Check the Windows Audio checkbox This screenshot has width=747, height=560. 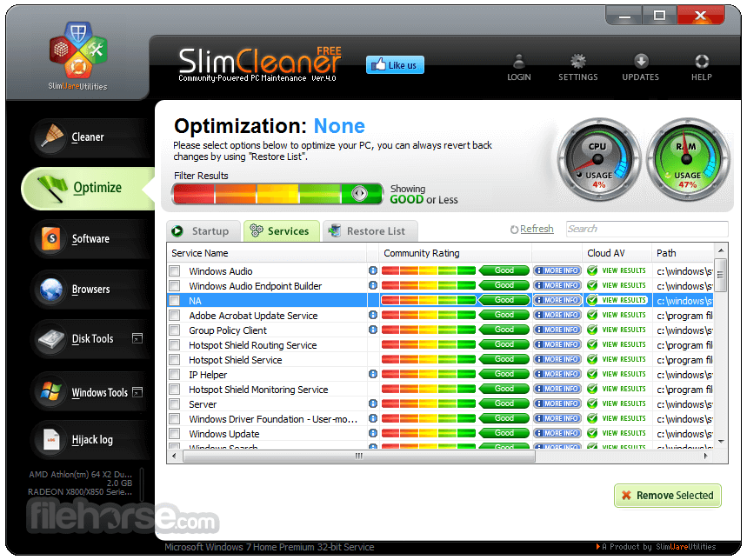[x=175, y=271]
